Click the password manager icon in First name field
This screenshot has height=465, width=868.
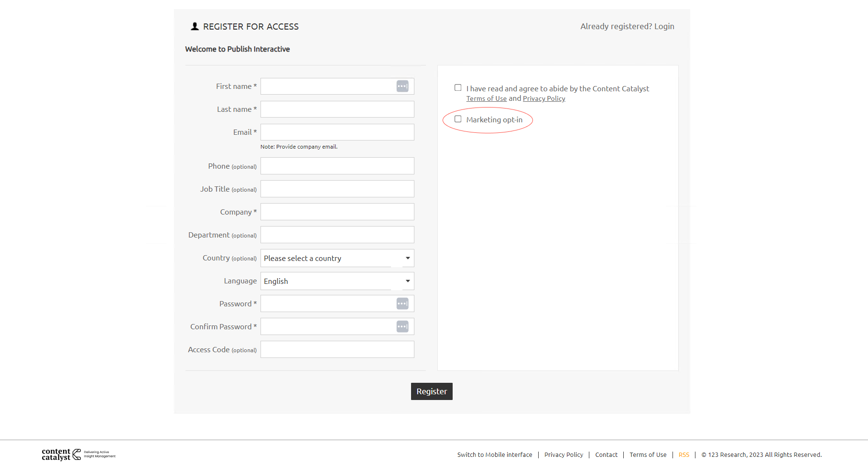pyautogui.click(x=402, y=86)
